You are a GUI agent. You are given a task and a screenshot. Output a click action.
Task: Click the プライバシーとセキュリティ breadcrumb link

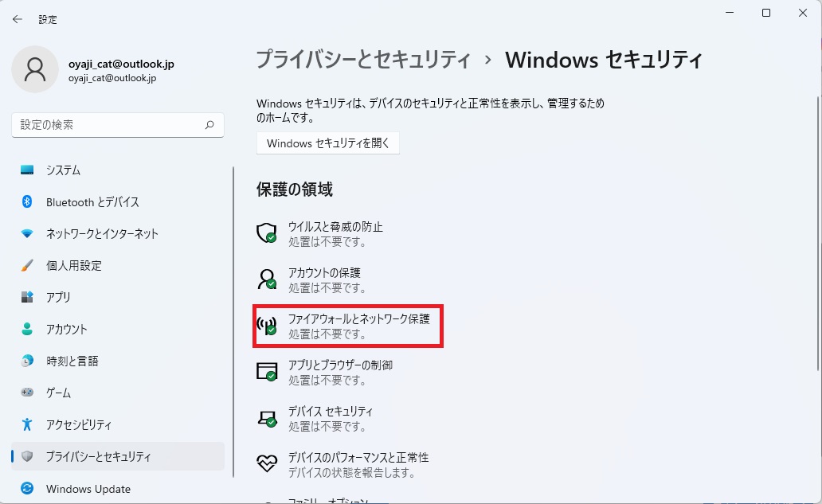point(363,60)
